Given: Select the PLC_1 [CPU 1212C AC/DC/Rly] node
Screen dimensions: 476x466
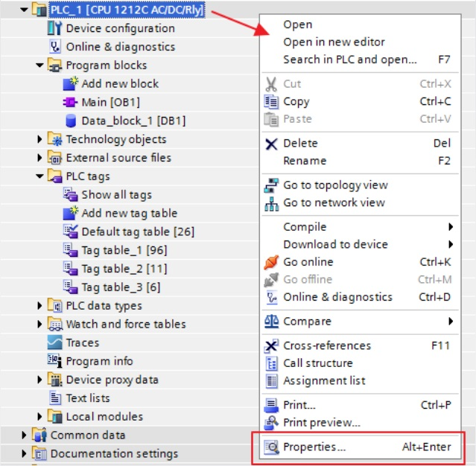Looking at the screenshot, I should pos(127,10).
